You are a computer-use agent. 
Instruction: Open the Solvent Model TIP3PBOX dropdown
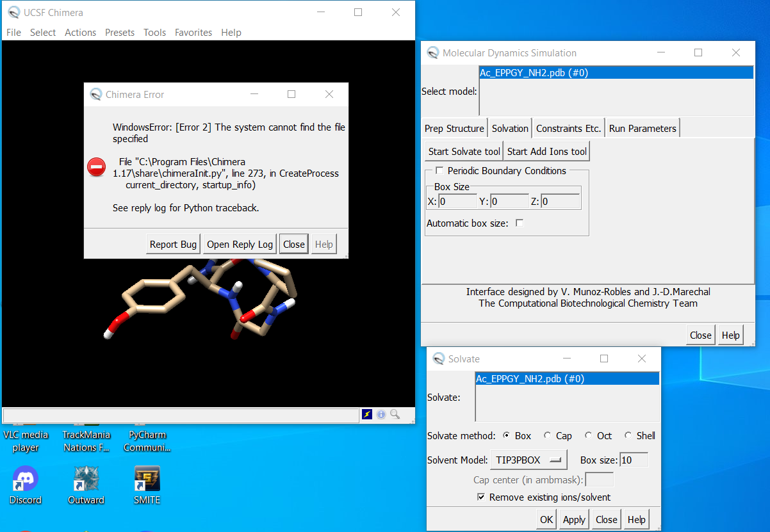[528, 460]
